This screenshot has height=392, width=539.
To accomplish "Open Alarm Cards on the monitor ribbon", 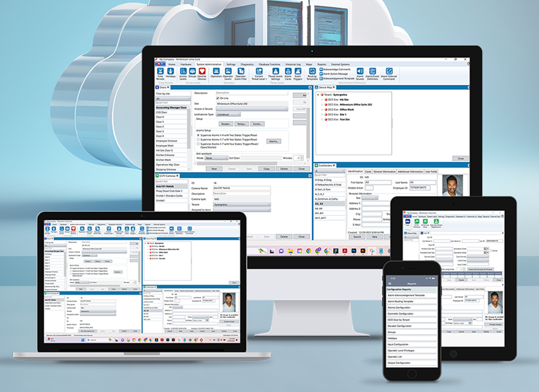I will [x=288, y=73].
